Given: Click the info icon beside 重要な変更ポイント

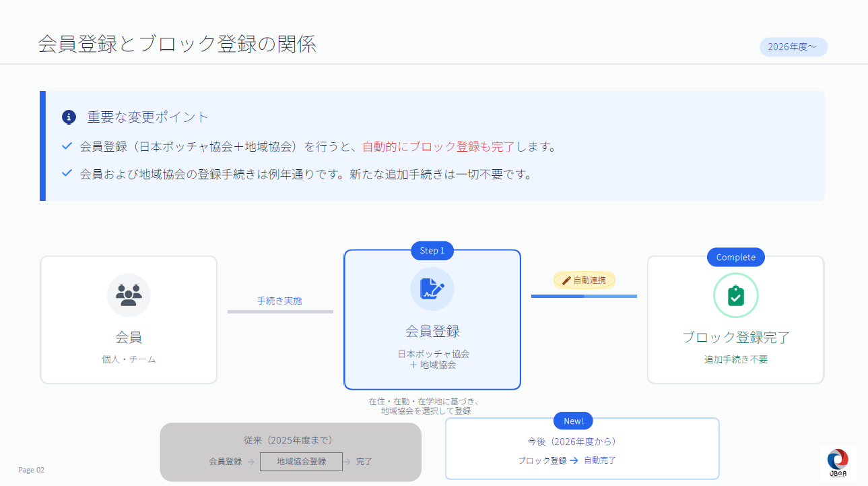Looking at the screenshot, I should [69, 117].
